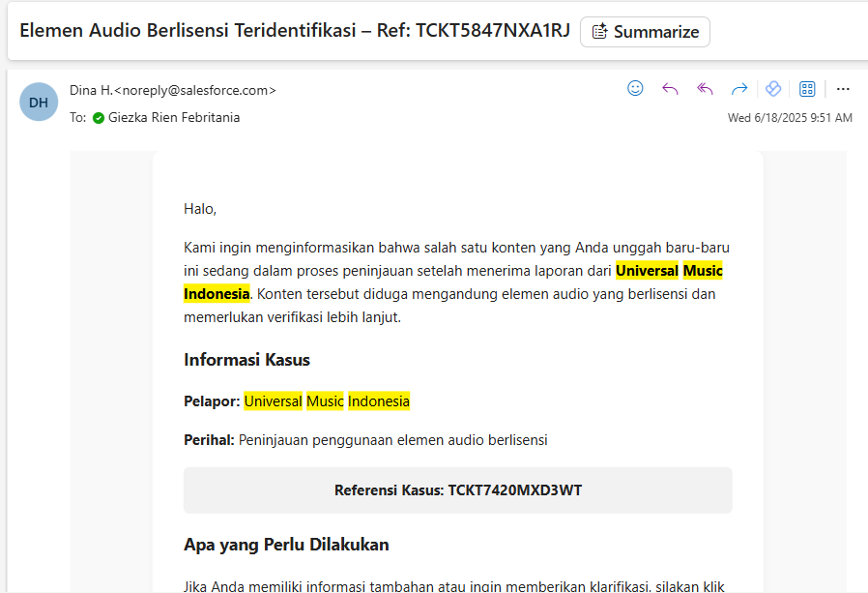Click bold highlighted Universal Music in paragraph

[669, 271]
